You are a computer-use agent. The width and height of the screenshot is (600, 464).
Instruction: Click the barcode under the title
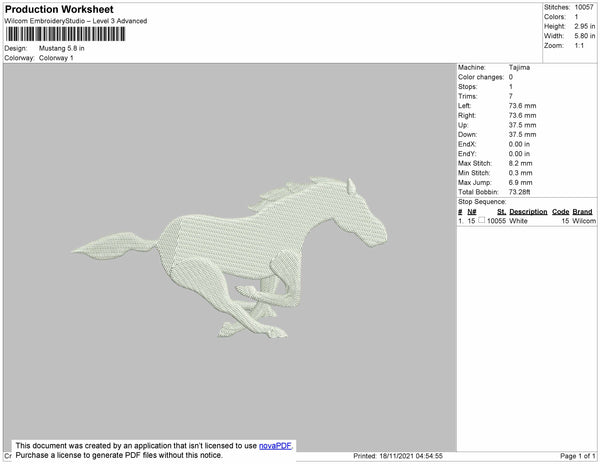pyautogui.click(x=65, y=34)
